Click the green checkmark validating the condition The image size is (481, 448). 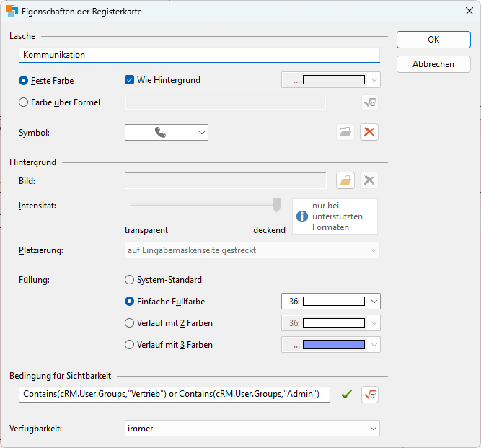(347, 394)
